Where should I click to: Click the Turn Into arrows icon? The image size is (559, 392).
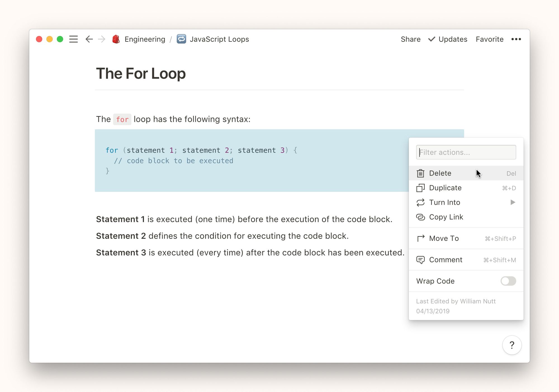[x=420, y=202]
